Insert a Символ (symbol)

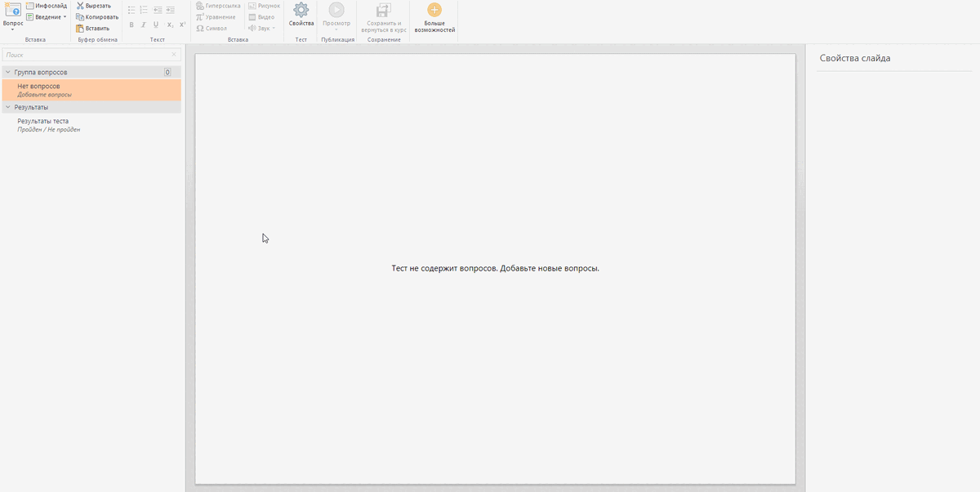211,28
